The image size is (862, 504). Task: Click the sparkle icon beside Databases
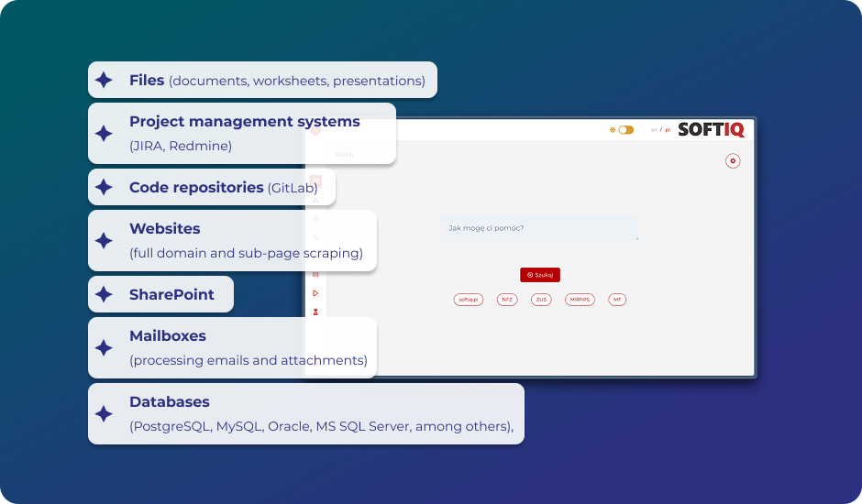point(105,414)
